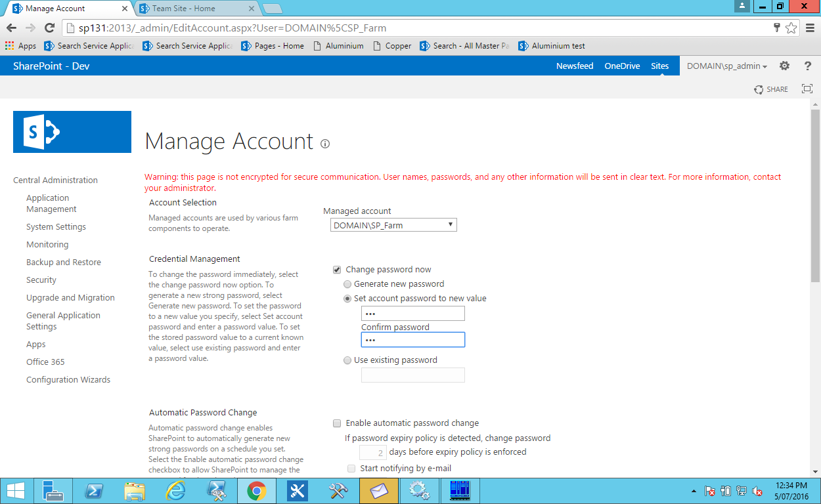Open the SharePoint settings gear
The image size is (821, 504).
784,66
